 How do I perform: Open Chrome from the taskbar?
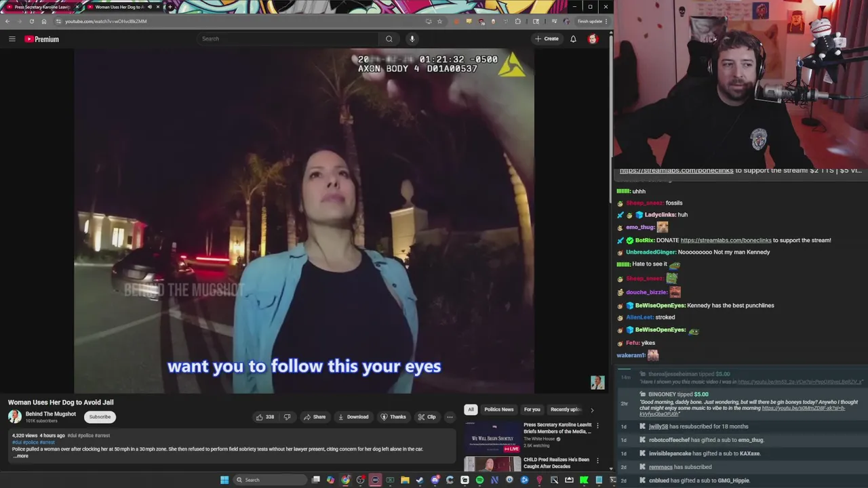click(x=345, y=480)
